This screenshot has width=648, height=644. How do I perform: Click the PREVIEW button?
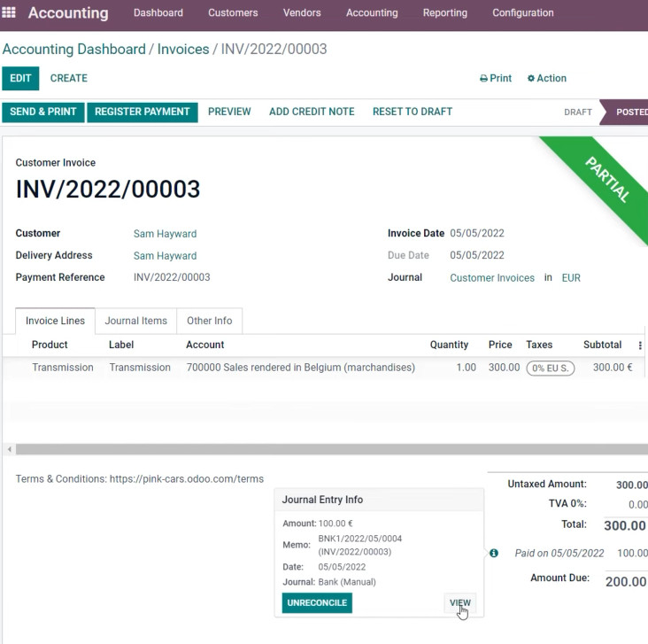pyautogui.click(x=229, y=112)
